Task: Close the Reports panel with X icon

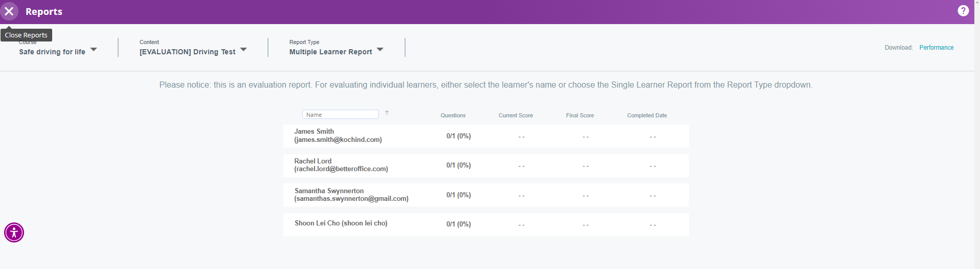Action: point(9,11)
